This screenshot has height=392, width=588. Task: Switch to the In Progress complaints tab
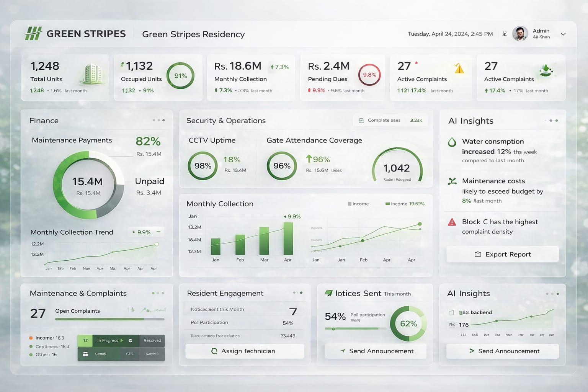coord(108,340)
